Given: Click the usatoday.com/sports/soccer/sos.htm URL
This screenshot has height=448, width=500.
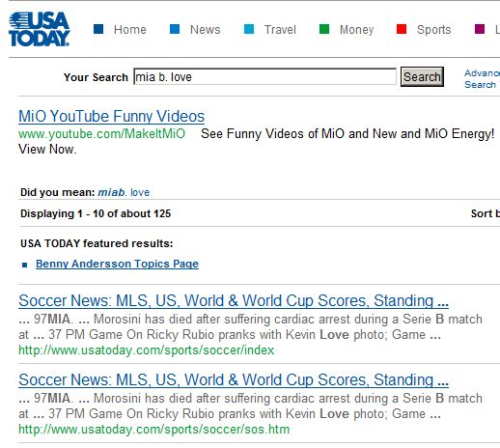Looking at the screenshot, I should pyautogui.click(x=153, y=430).
